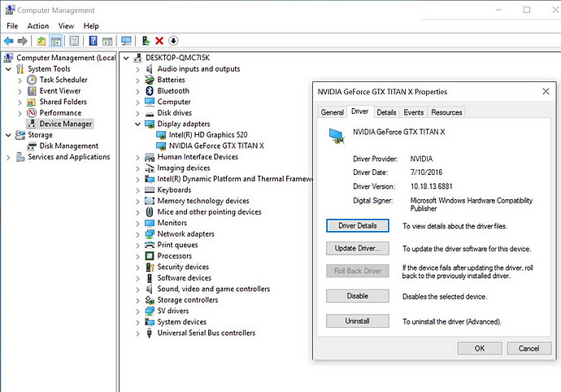The width and height of the screenshot is (561, 392).
Task: Collapse the System Tools node
Action: (x=8, y=69)
